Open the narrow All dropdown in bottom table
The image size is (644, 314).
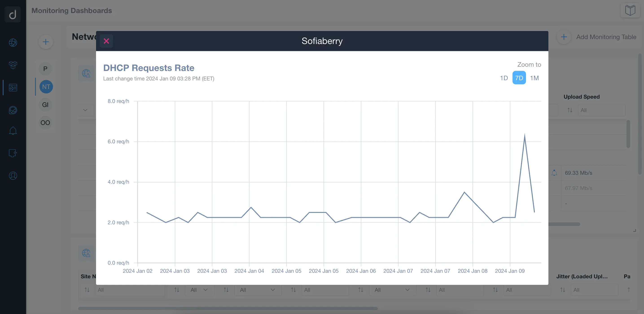pos(199,290)
